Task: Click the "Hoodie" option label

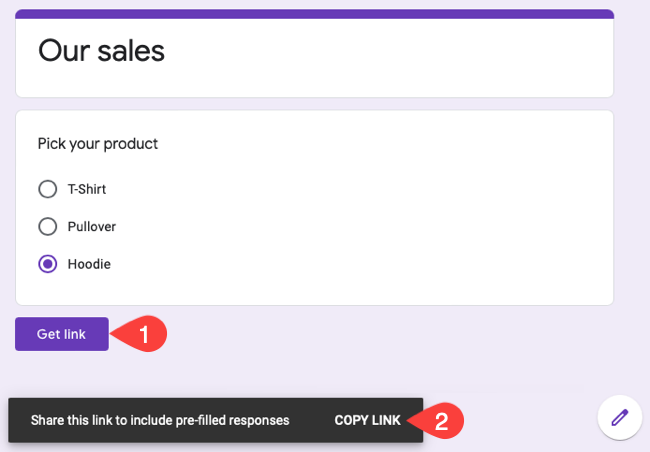Action: point(88,265)
